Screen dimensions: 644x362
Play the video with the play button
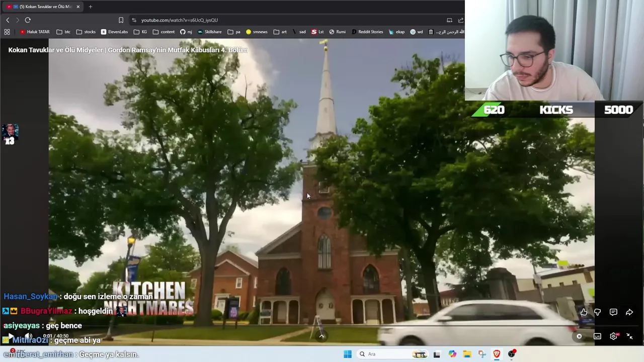click(x=10, y=336)
